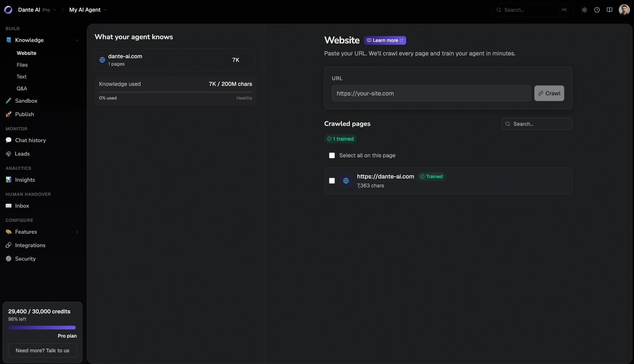Open the https://dante-ai.com crawled page link

385,176
